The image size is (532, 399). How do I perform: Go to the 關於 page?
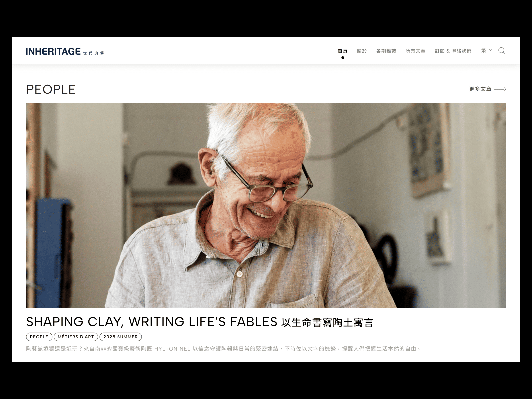[362, 51]
